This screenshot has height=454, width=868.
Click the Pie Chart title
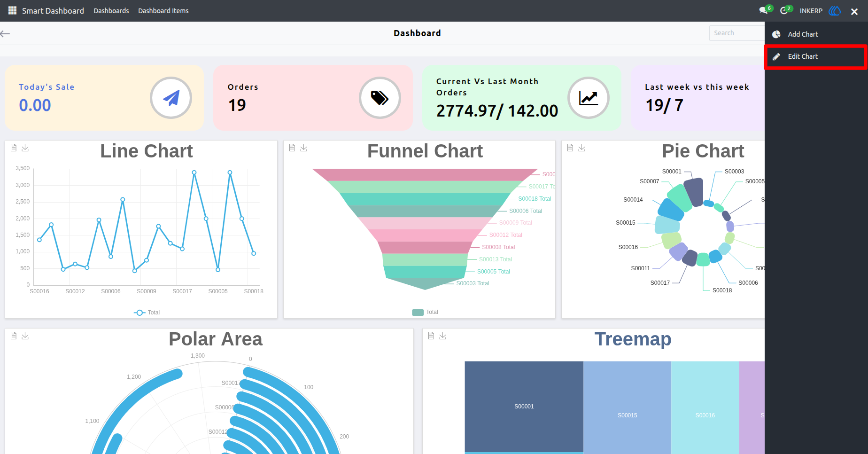[703, 151]
